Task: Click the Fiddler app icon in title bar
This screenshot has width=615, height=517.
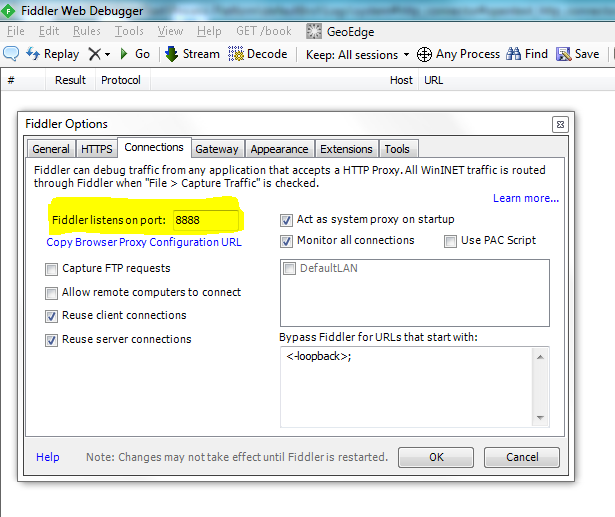Action: (8, 11)
